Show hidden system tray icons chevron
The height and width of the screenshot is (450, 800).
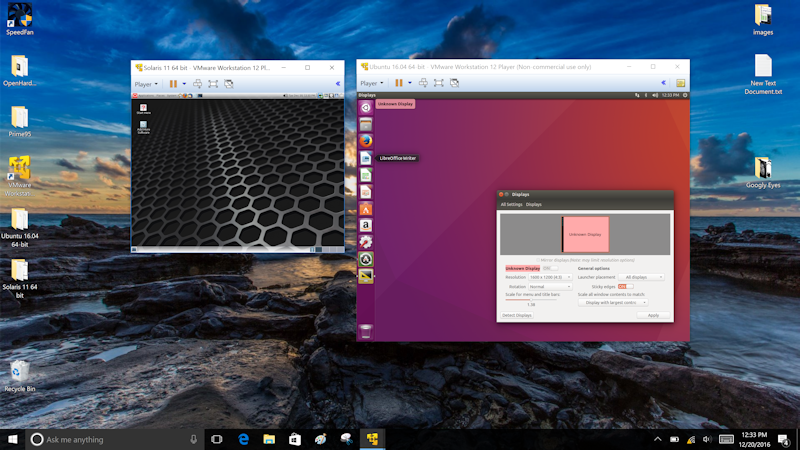[x=658, y=439]
